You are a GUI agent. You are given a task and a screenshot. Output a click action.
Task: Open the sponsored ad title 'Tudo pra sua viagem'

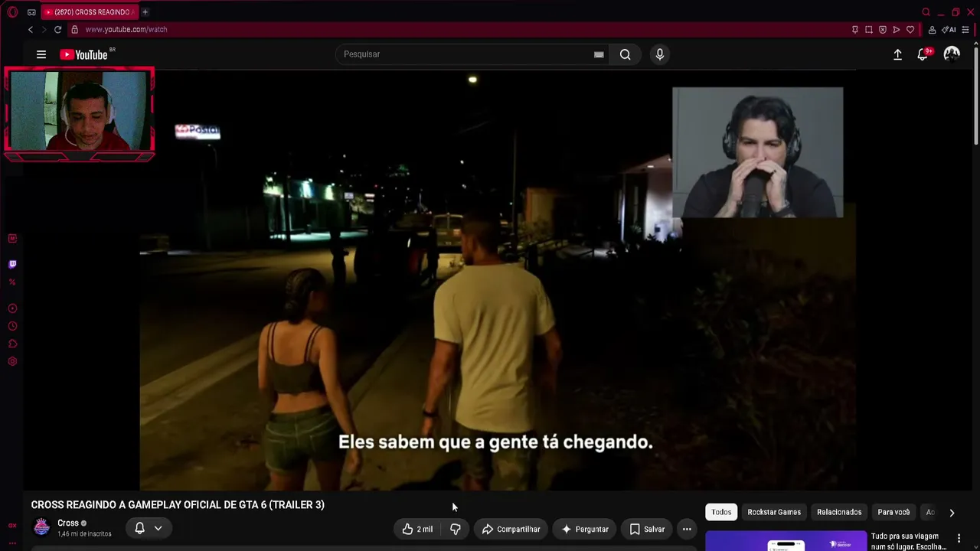pyautogui.click(x=910, y=541)
